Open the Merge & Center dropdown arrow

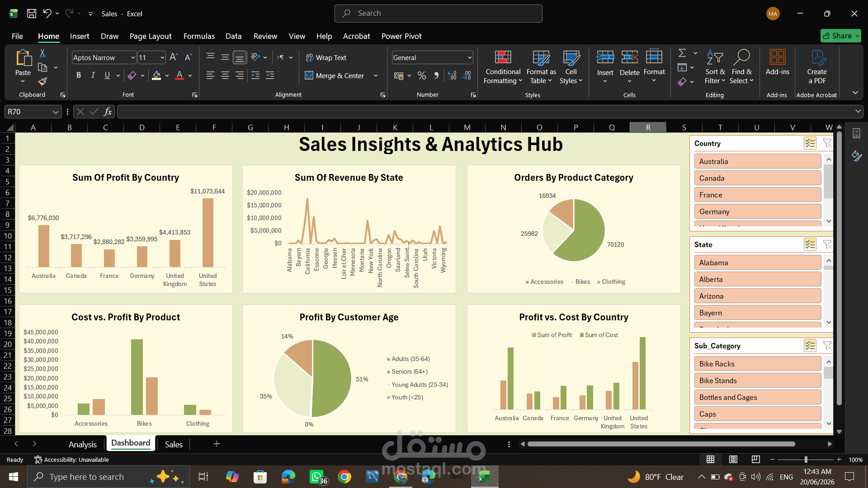click(376, 76)
